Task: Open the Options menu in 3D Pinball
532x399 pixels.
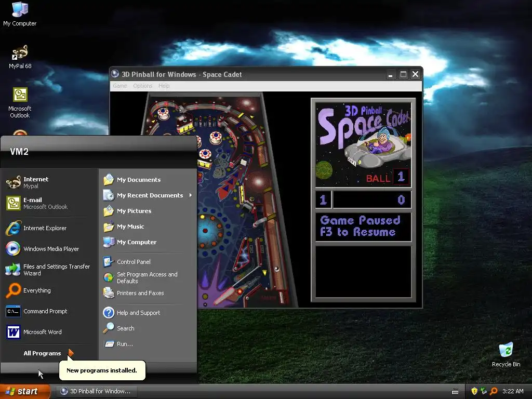Action: tap(142, 86)
